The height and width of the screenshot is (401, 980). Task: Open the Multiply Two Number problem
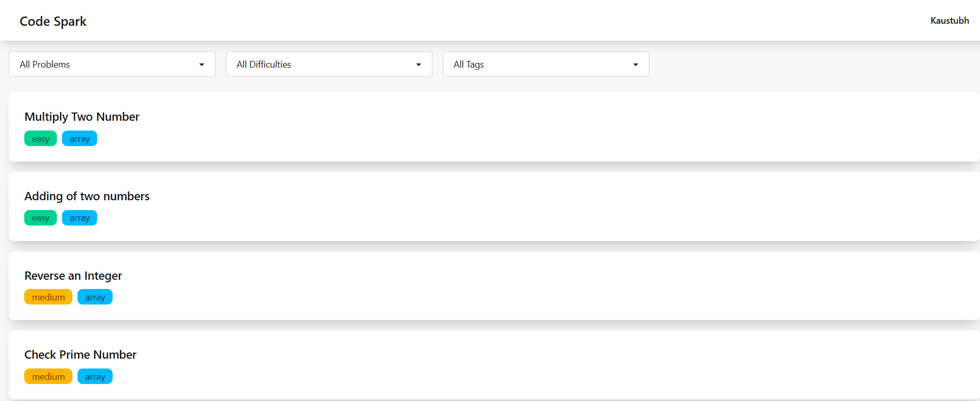pyautogui.click(x=82, y=117)
